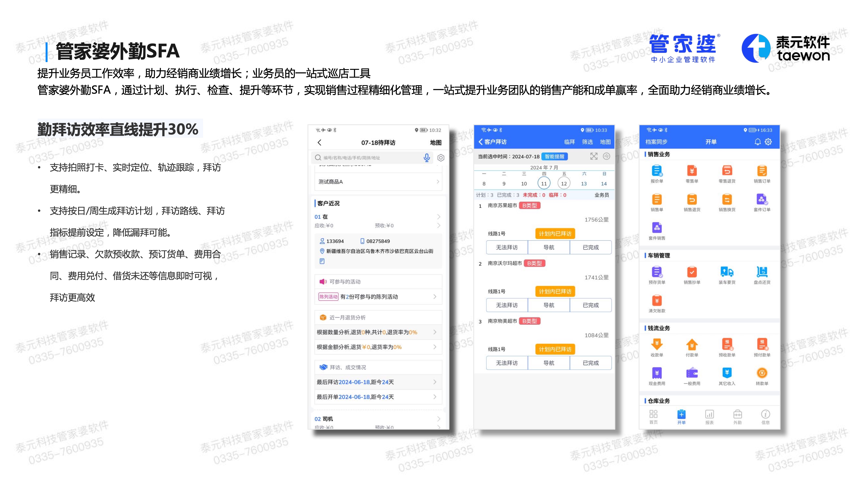Switch to 开单 bottom tab
Image resolution: width=868 pixels, height=488 pixels.
(681, 417)
